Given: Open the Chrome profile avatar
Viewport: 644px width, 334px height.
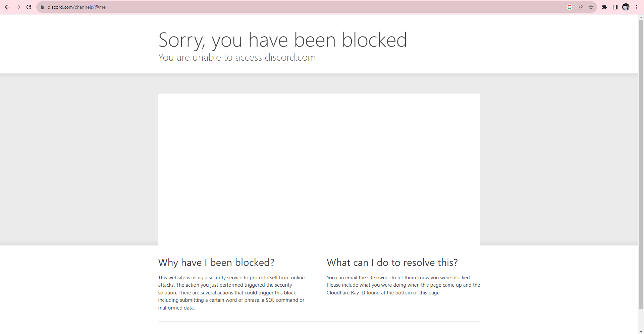Looking at the screenshot, I should point(626,7).
